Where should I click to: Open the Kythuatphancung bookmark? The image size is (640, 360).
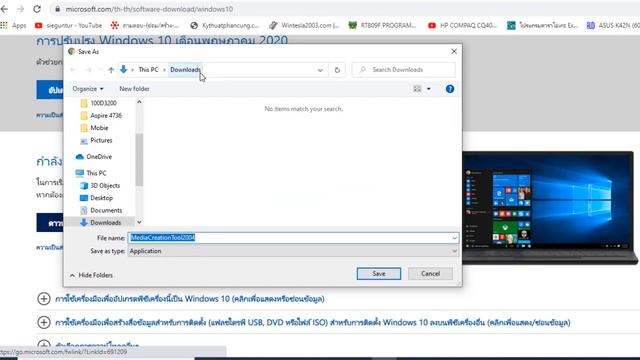click(x=225, y=25)
